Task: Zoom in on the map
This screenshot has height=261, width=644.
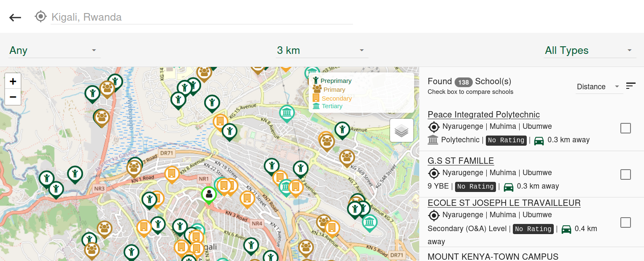Action: tap(13, 81)
